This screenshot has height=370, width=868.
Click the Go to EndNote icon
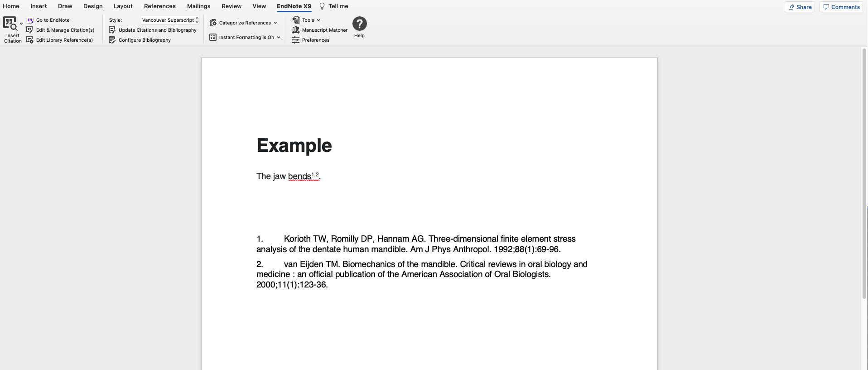tap(30, 20)
